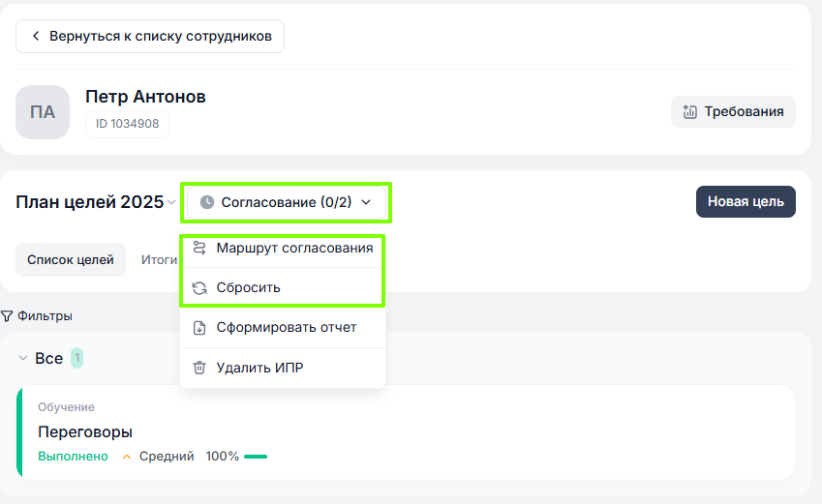
Task: Click the 100% progress bar
Action: pyautogui.click(x=256, y=457)
